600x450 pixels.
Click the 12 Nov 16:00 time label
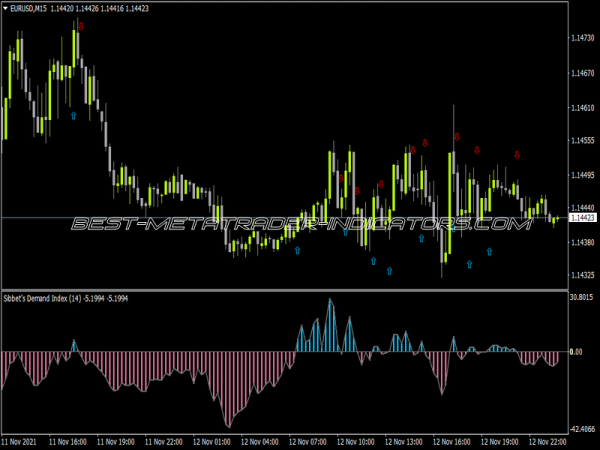[x=452, y=442]
